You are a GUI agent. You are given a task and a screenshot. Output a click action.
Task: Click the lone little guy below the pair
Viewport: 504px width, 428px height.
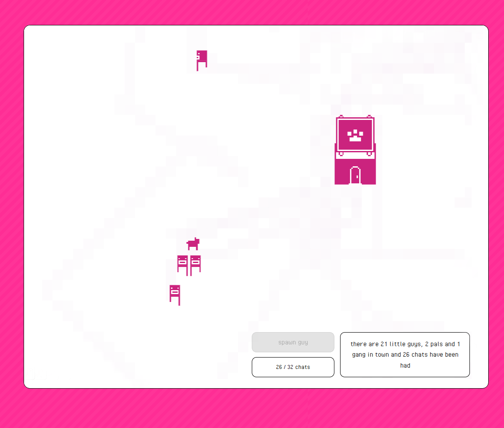tap(175, 295)
